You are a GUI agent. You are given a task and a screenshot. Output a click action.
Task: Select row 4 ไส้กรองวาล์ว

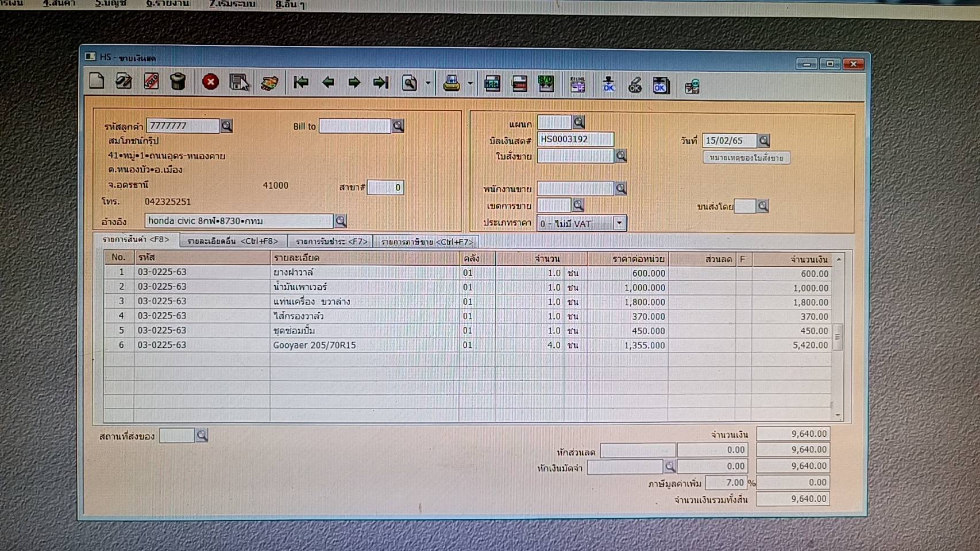click(x=468, y=316)
